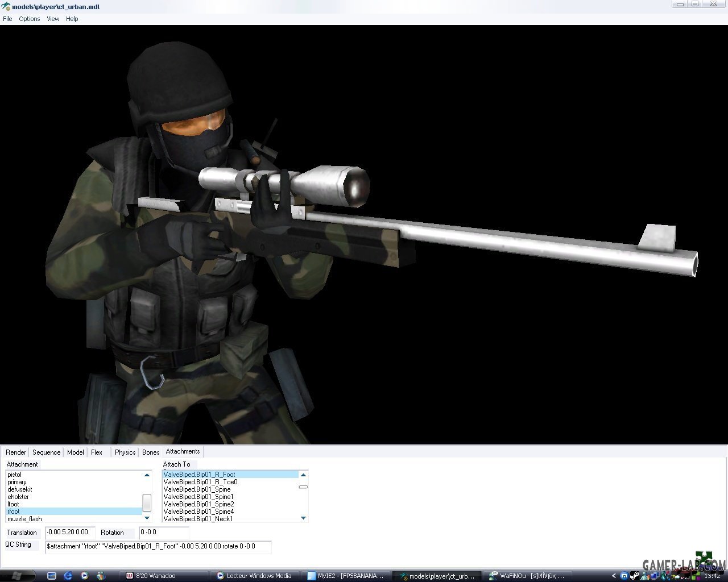This screenshot has width=728, height=582.
Task: Switch to the Bones tab
Action: tap(151, 452)
